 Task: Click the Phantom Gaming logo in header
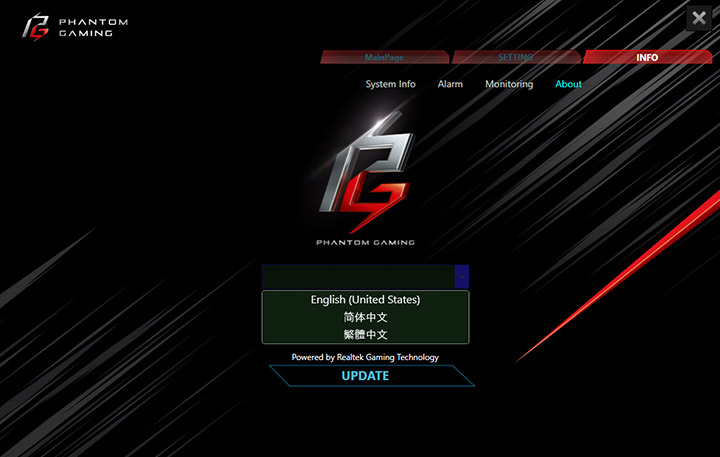point(75,27)
